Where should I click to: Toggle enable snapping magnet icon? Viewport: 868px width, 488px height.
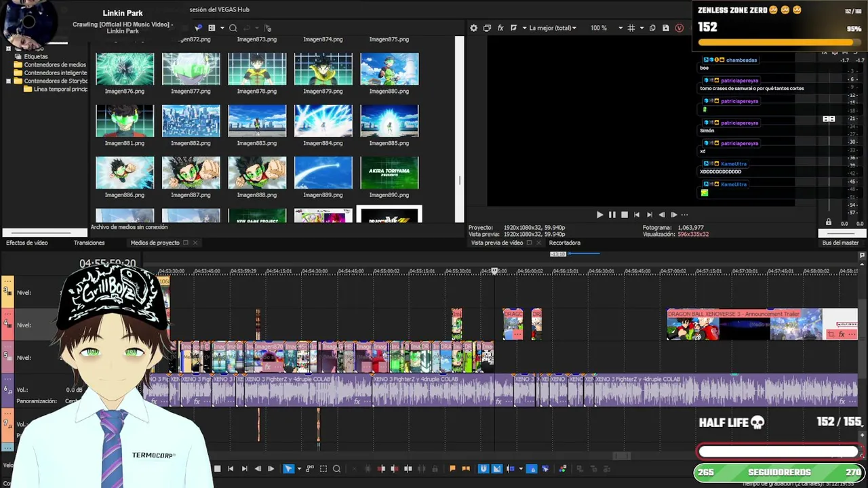tap(484, 468)
